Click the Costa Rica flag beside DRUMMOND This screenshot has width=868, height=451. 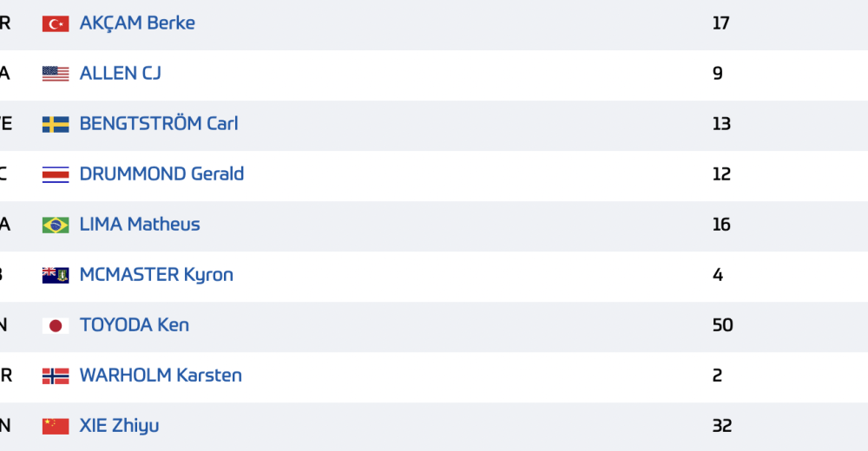[x=56, y=174]
